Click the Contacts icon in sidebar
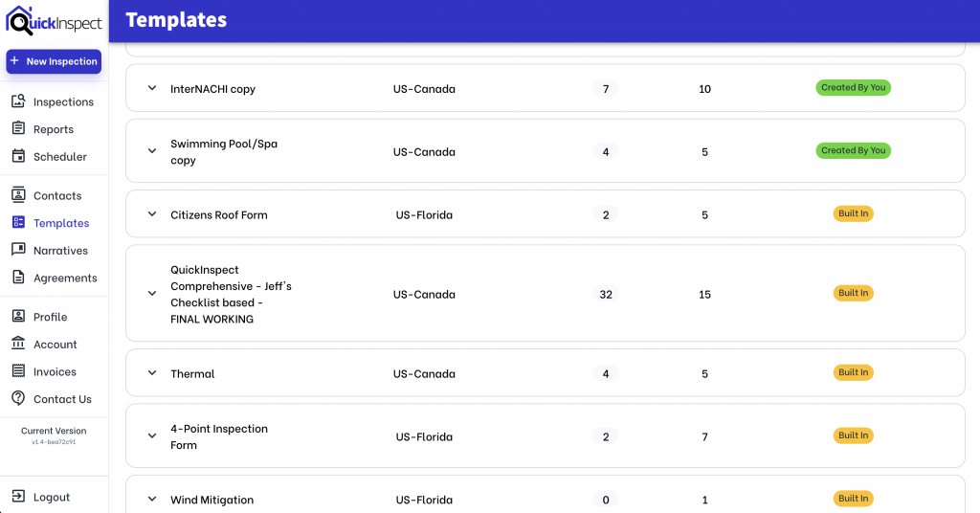This screenshot has width=980, height=513. pyautogui.click(x=18, y=195)
